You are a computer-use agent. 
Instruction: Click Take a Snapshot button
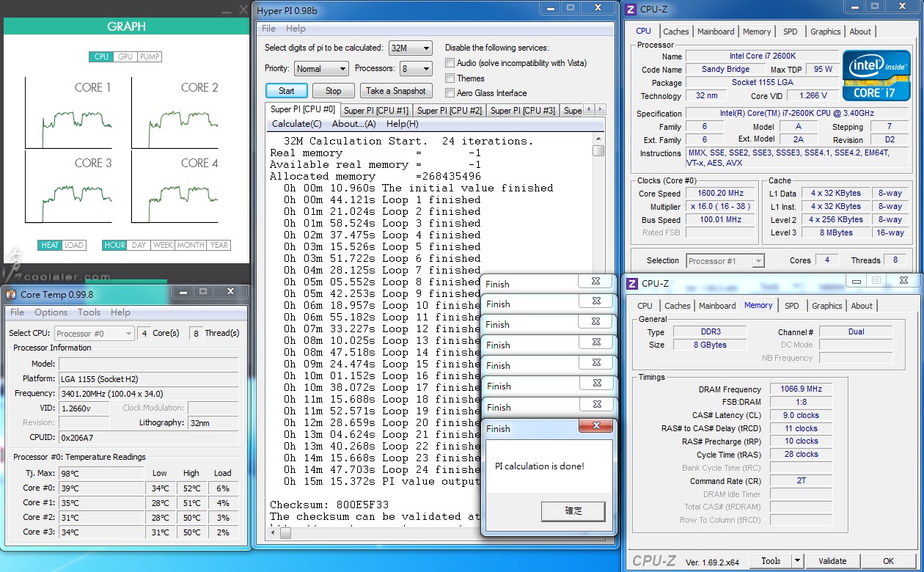click(x=396, y=91)
